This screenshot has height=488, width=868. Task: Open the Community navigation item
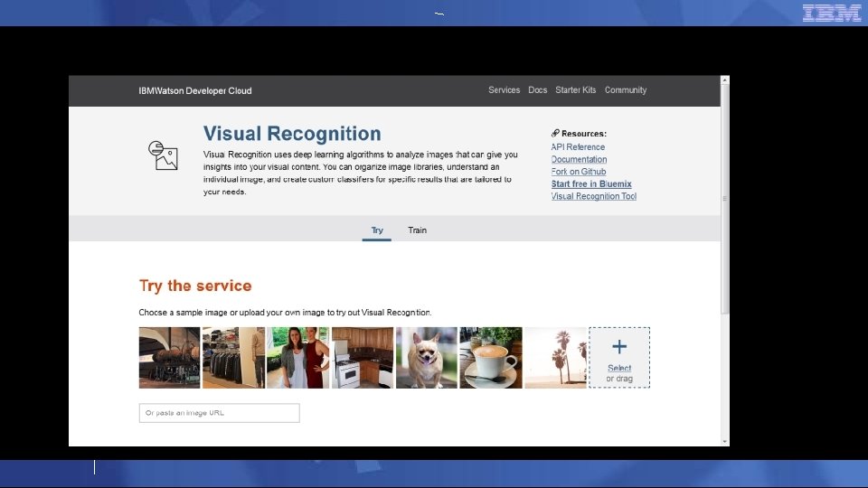pos(626,90)
